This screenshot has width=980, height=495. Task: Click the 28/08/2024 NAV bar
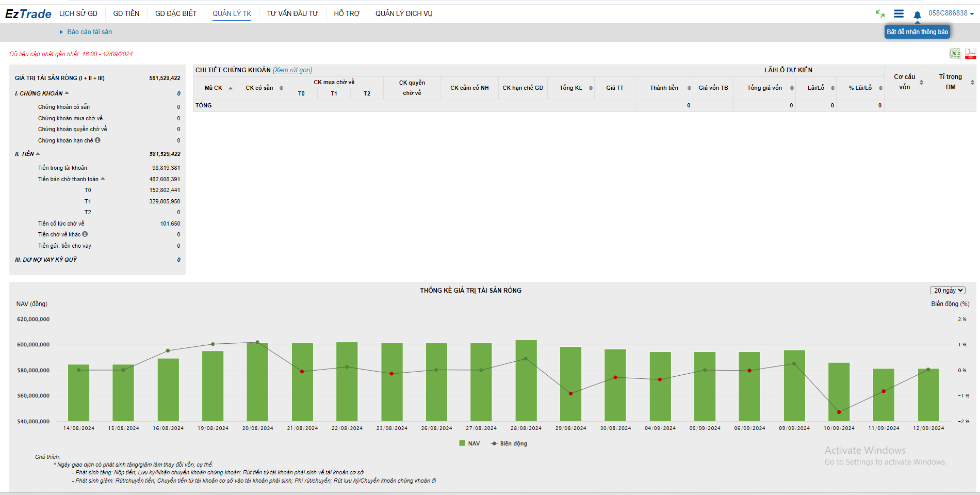coord(526,380)
